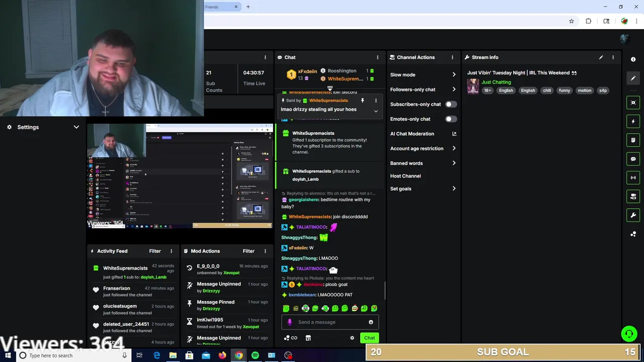Open Firefox from the taskbar
644x362 pixels.
[222, 355]
